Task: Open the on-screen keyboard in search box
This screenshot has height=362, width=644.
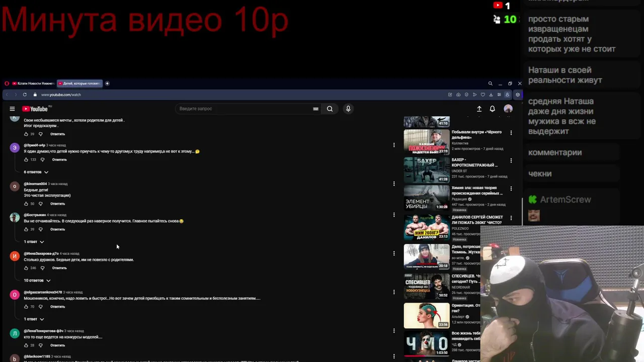Action: 315,109
